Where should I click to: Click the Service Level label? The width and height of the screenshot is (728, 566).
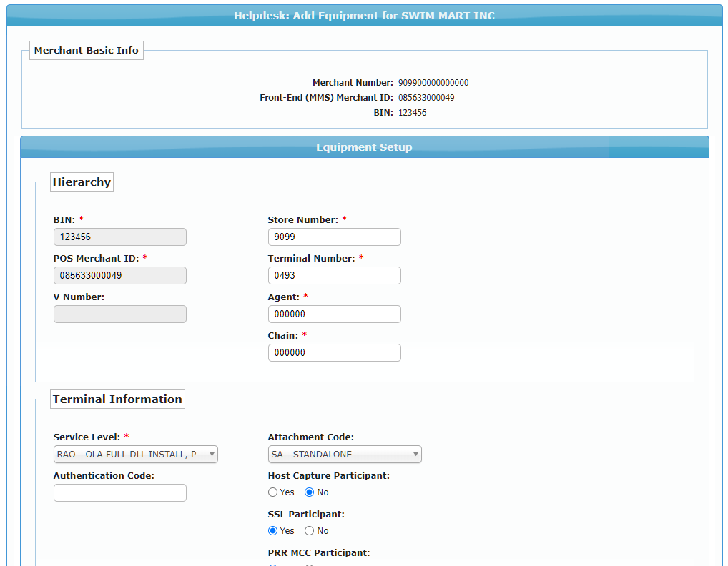coord(87,437)
